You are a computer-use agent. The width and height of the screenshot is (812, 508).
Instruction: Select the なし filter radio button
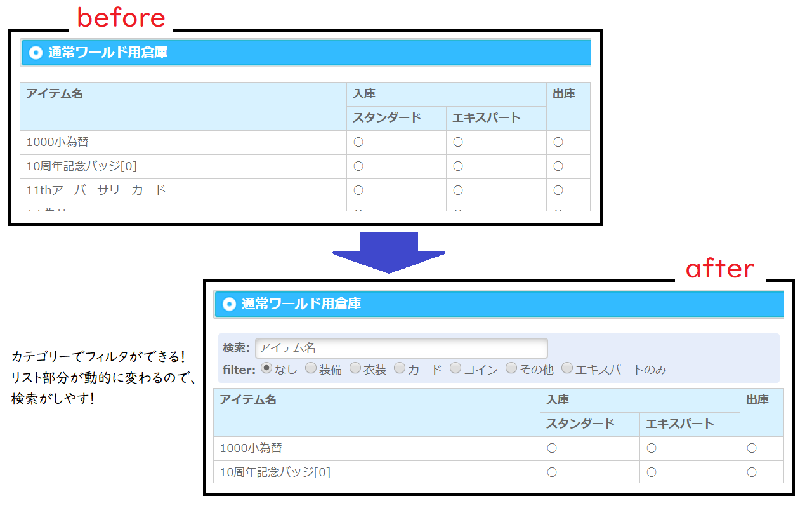click(266, 368)
